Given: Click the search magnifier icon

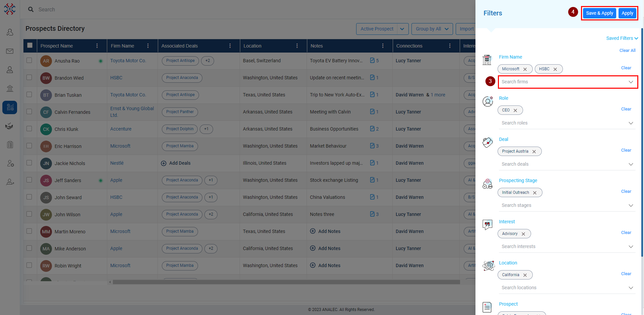Looking at the screenshot, I should pos(31,9).
